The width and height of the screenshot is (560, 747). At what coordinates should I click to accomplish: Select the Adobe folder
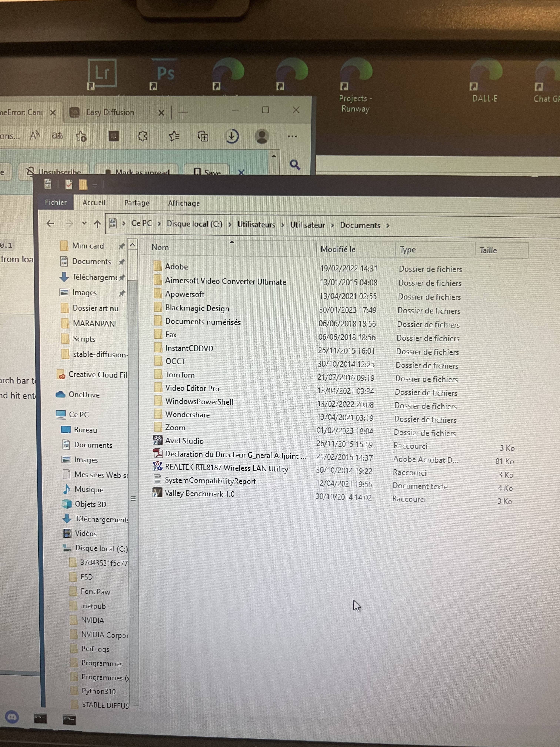(176, 266)
